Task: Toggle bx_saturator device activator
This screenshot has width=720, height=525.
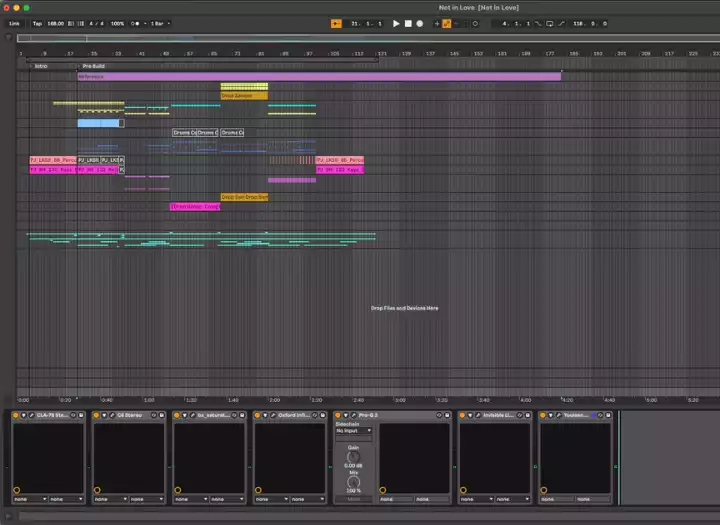Action: tap(177, 415)
